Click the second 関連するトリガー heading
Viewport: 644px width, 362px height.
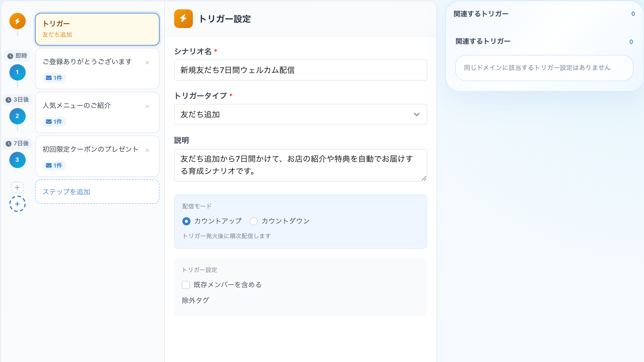coord(483,41)
